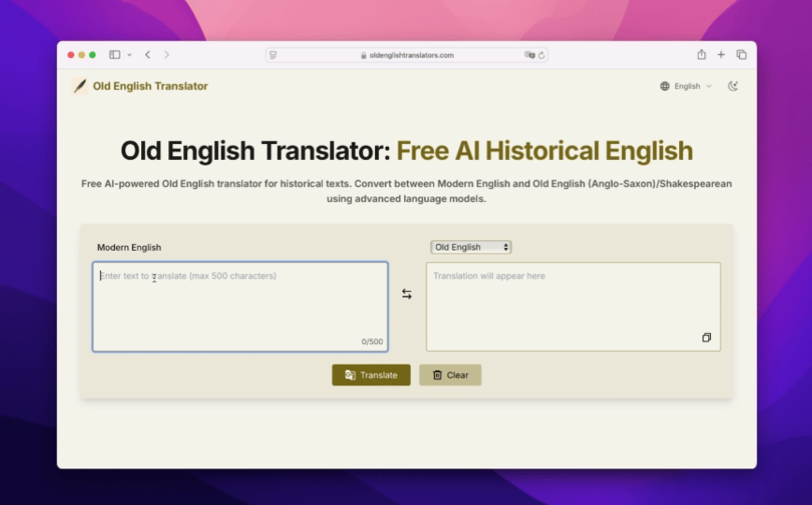Reload the page with the refresh icon
Screen dimensions: 812x505
tap(542, 55)
